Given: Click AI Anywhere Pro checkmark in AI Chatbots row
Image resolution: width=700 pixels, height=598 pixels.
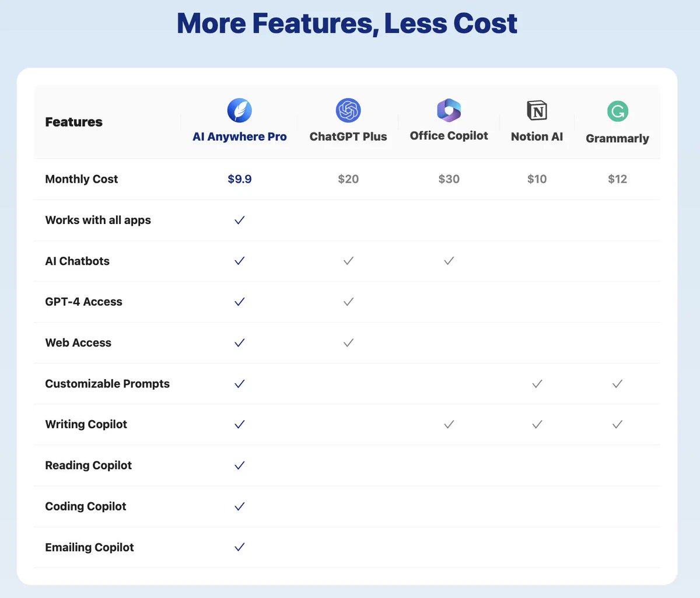Looking at the screenshot, I should click(x=239, y=261).
